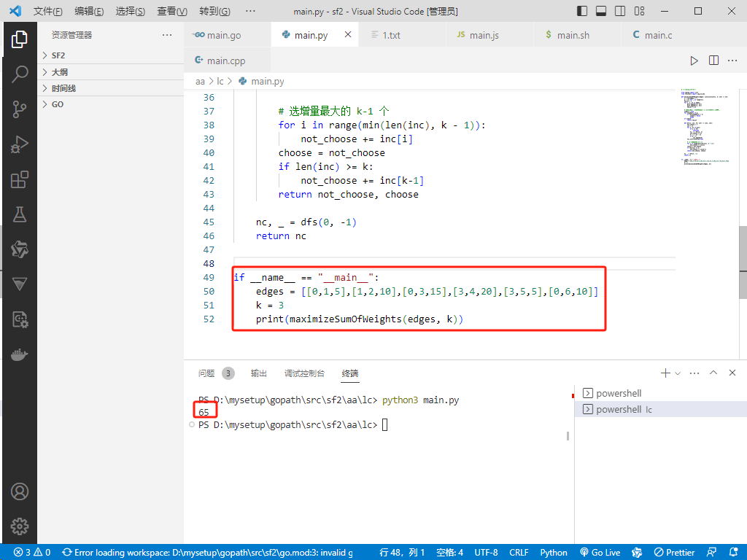Viewport: 747px width, 560px height.
Task: Expand the 时间线 timeline section
Action: click(x=111, y=88)
